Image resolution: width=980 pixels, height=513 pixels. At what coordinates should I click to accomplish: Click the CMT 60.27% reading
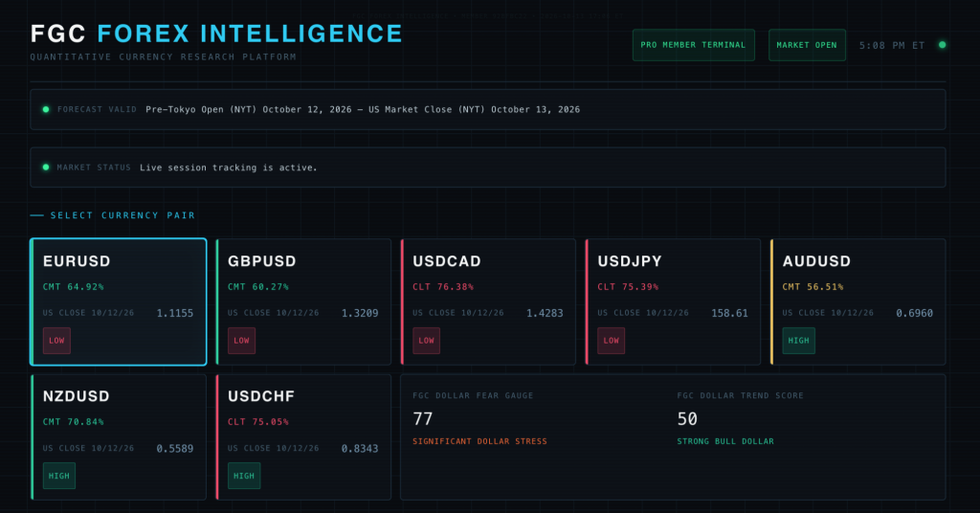click(258, 287)
